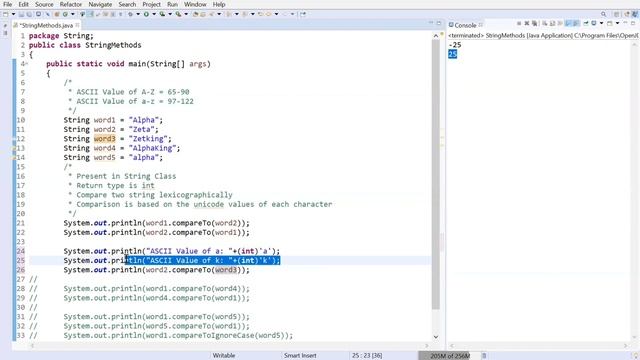
Task: Select the Java perspective icon at far right
Action: point(635,14)
